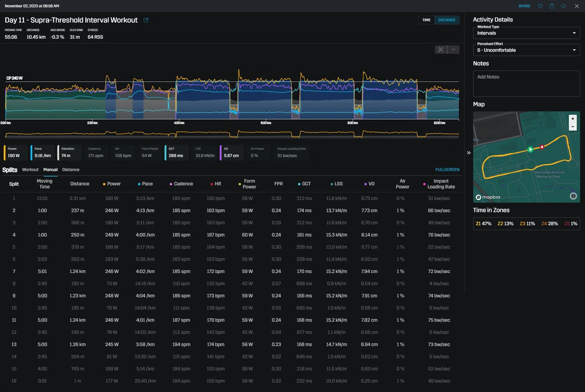Edit the workout title with pencil icon

click(x=146, y=20)
